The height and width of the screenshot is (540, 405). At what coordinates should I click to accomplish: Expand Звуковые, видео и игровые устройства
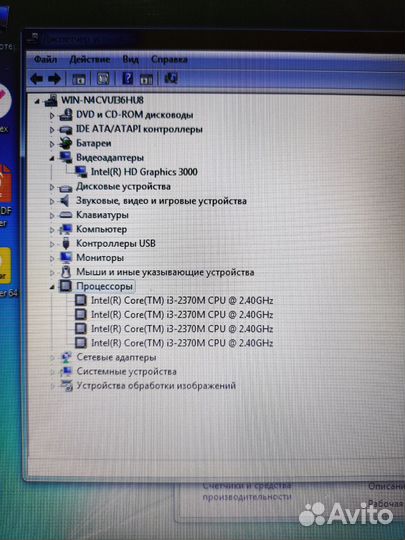tap(52, 201)
